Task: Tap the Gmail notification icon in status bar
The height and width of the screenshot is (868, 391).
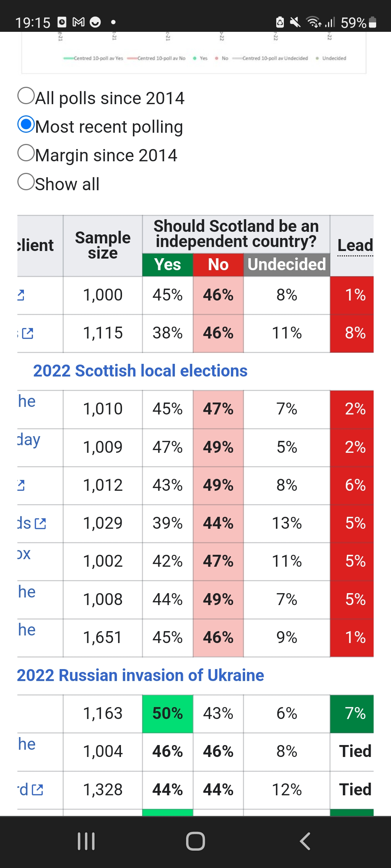Action: click(x=79, y=22)
